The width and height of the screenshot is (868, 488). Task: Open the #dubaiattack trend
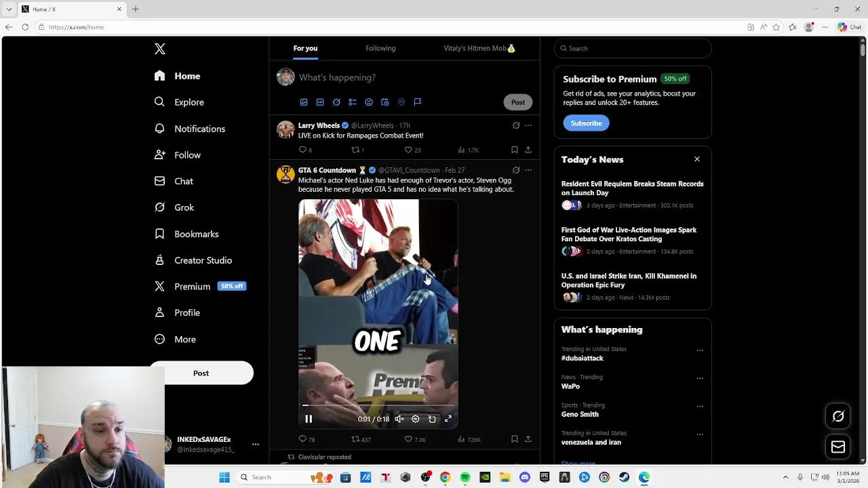[583, 358]
